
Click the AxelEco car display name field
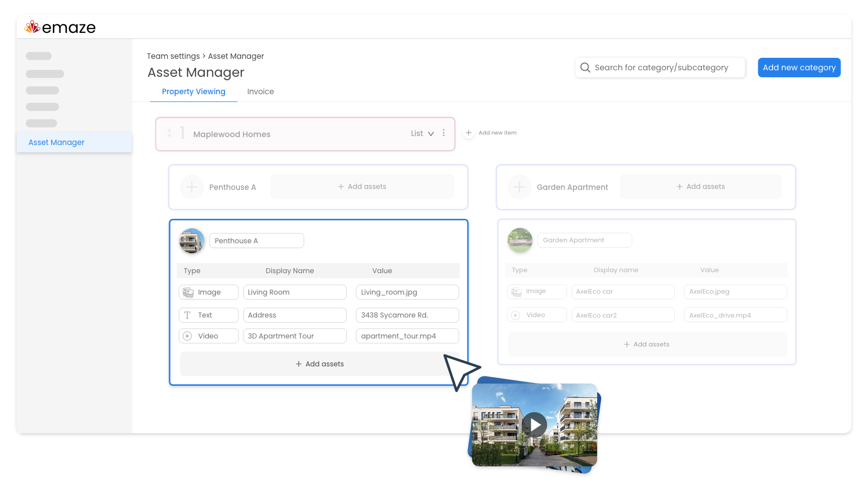pos(623,292)
